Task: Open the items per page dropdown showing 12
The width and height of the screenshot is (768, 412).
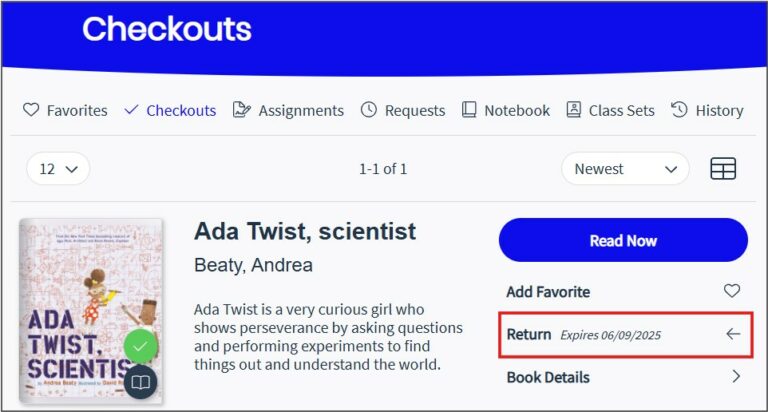Action: pyautogui.click(x=58, y=169)
